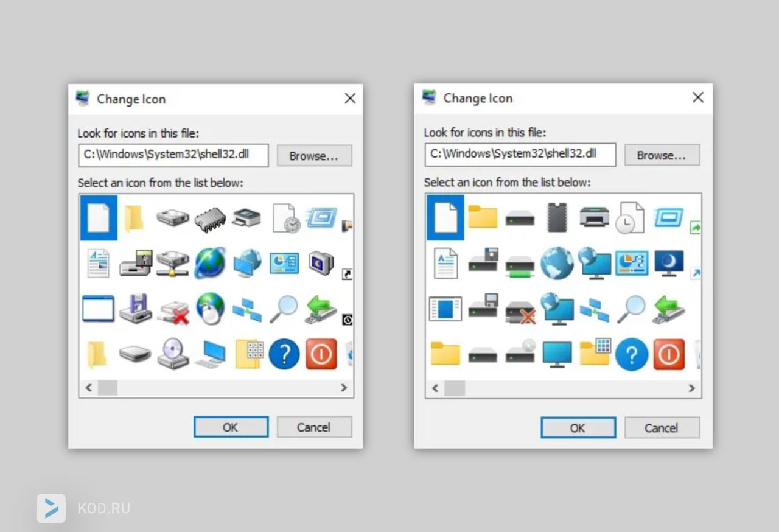Viewport: 779px width, 532px height.
Task: Select the folder icon in left dialog
Action: 134,218
